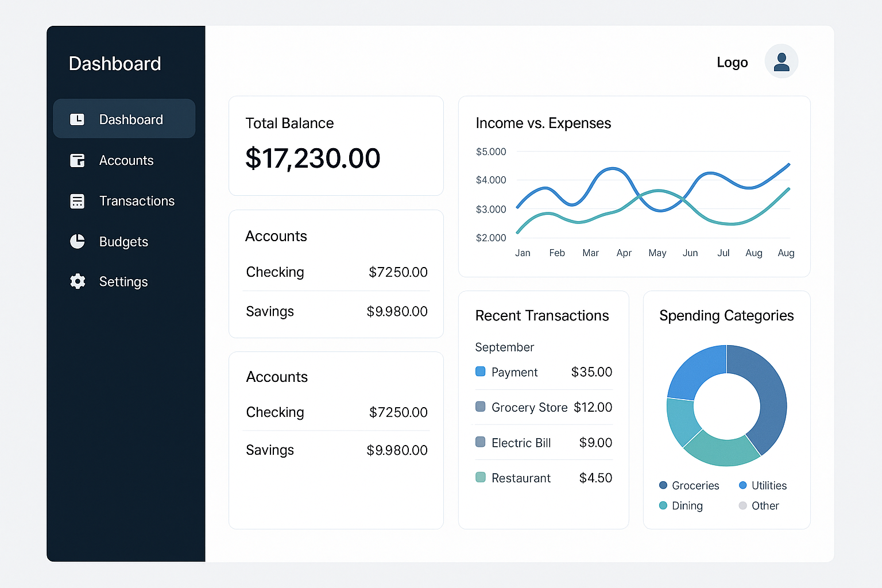The width and height of the screenshot is (882, 588).
Task: Click the $35.00 amount
Action: point(591,372)
